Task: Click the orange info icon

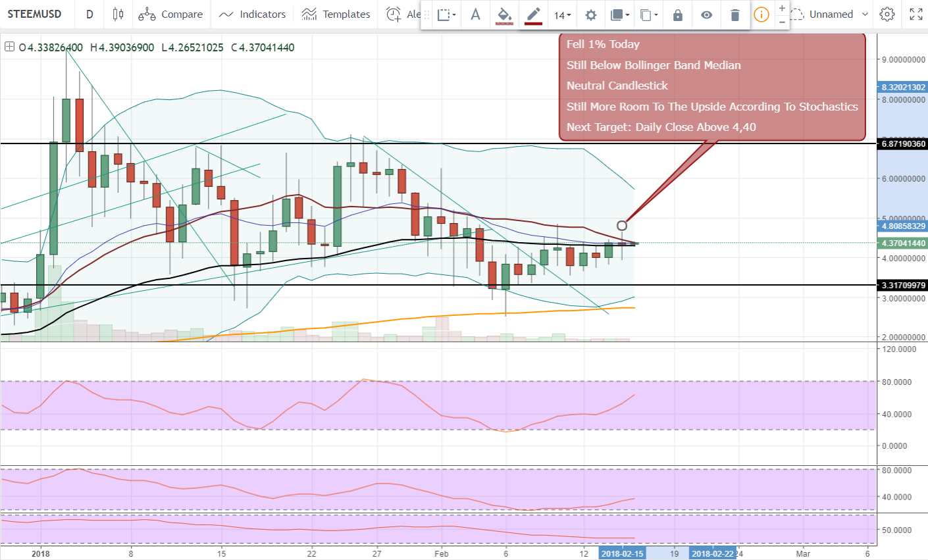Action: (761, 14)
